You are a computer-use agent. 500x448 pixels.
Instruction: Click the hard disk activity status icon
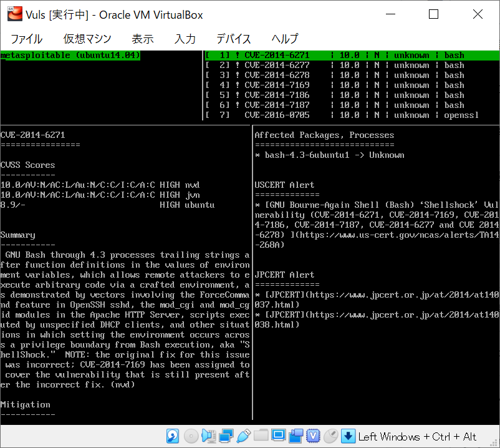coord(173,436)
